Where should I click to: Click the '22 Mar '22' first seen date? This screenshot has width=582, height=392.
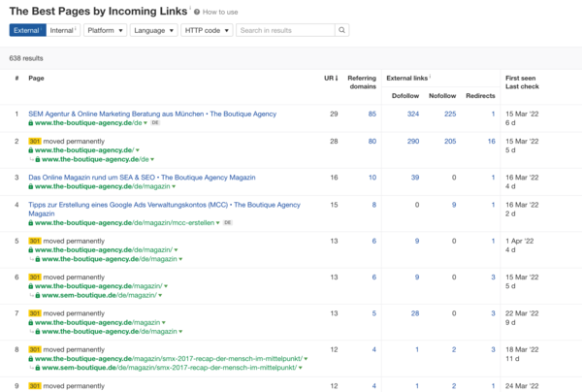(522, 313)
